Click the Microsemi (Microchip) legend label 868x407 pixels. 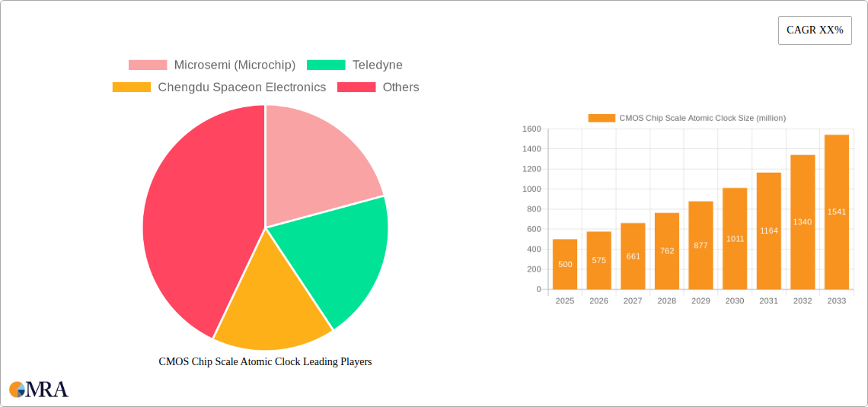pyautogui.click(x=235, y=65)
